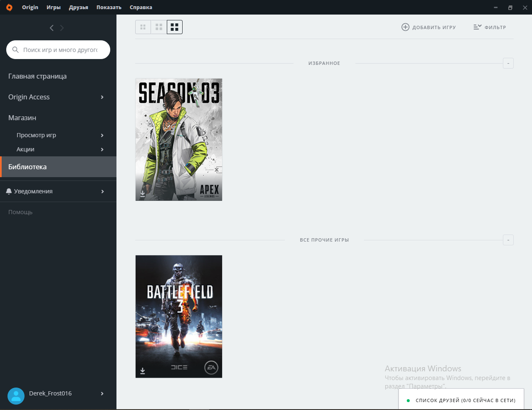532x410 pixels.
Task: Open the Фильтр label
Action: [x=495, y=27]
